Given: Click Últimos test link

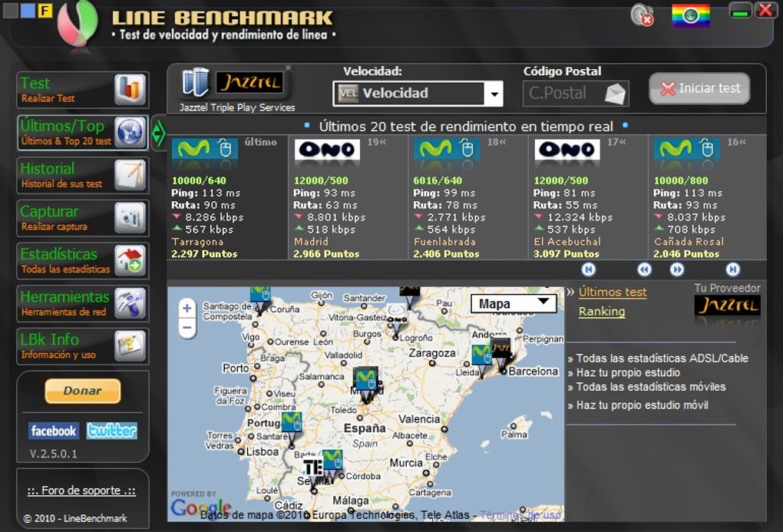Looking at the screenshot, I should coord(613,292).
